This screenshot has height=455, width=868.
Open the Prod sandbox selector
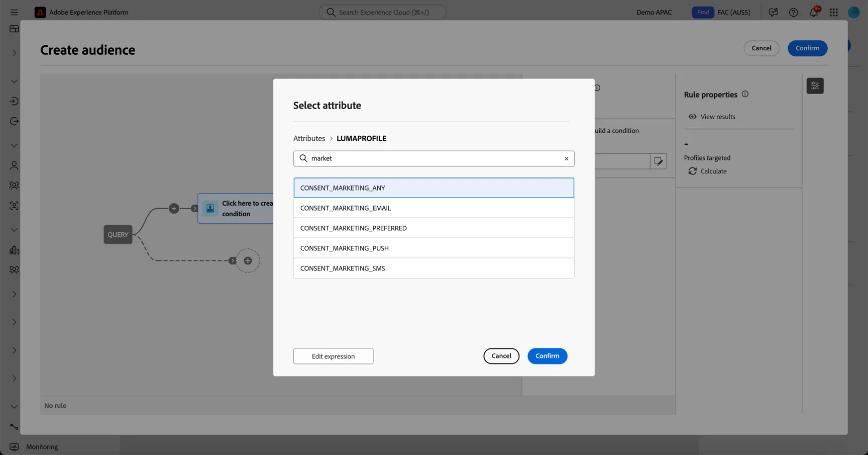pos(703,13)
